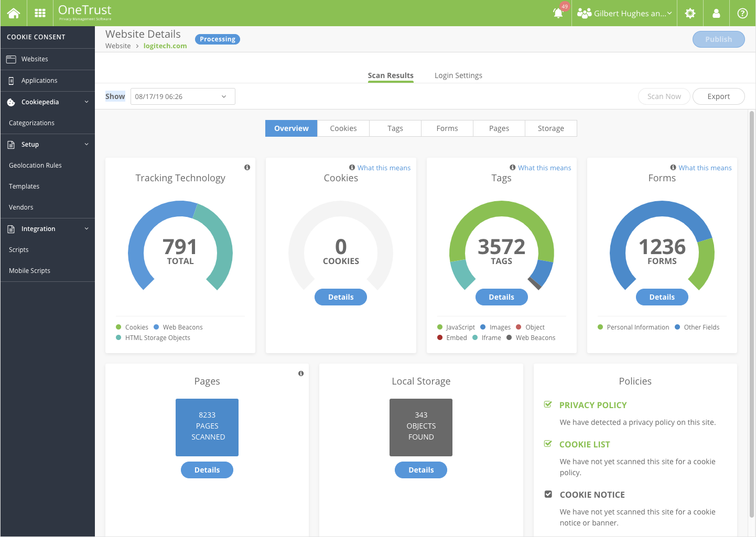Click Tracking Technology info icon
The width and height of the screenshot is (756, 537).
247,168
